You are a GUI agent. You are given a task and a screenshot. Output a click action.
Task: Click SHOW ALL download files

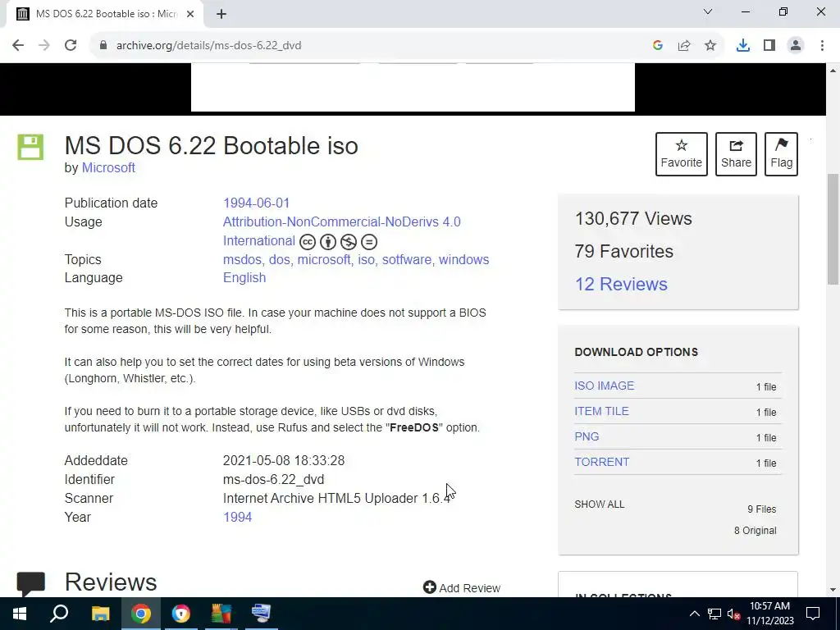coord(600,504)
